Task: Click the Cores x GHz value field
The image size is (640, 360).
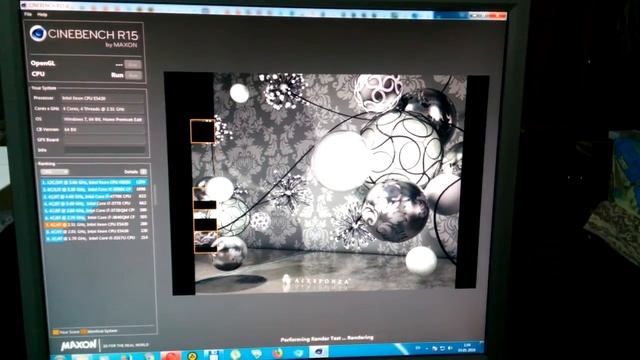Action: click(103, 109)
